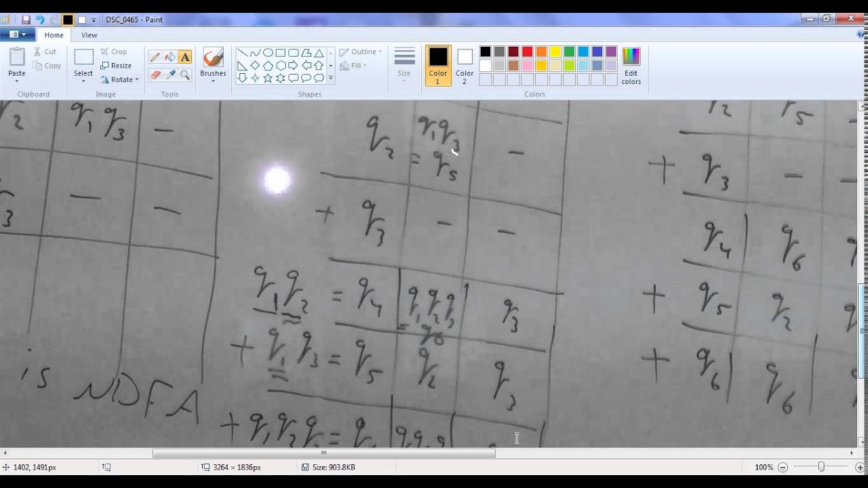Select the Color picker eyedropper tool

point(170,75)
